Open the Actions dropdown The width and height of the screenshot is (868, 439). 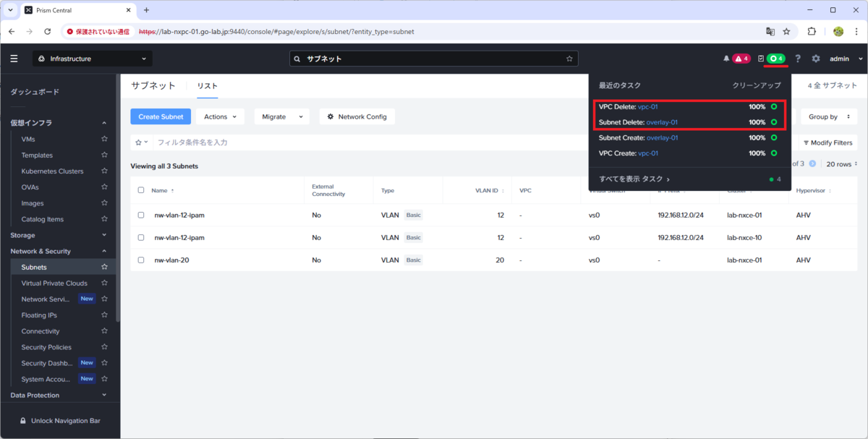(x=219, y=116)
